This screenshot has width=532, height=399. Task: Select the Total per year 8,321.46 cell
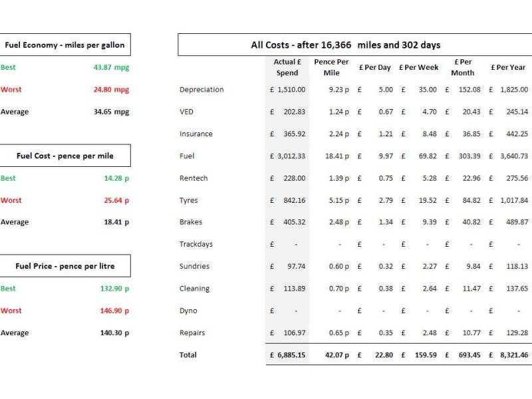click(x=514, y=355)
